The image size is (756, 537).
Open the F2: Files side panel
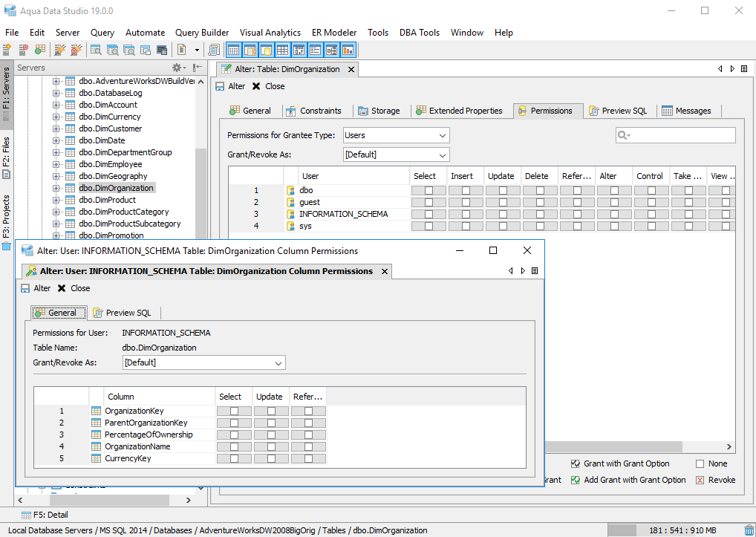click(x=6, y=157)
